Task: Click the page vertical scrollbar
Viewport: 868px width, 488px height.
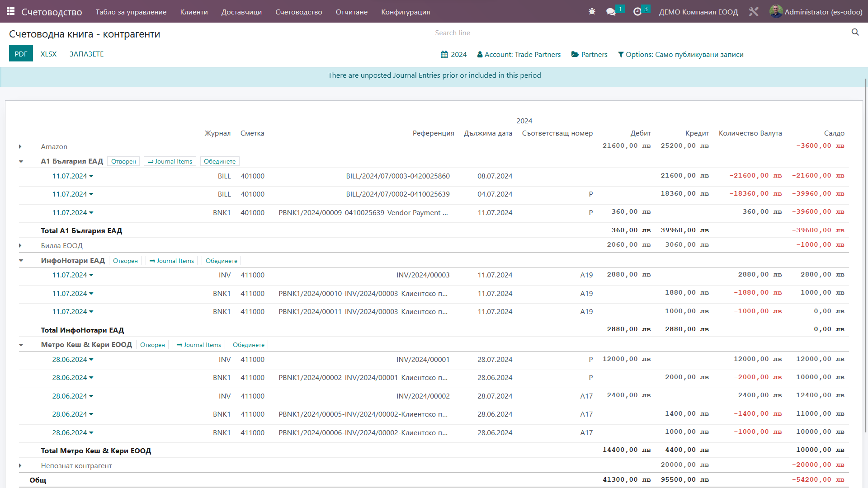Action: click(866, 255)
